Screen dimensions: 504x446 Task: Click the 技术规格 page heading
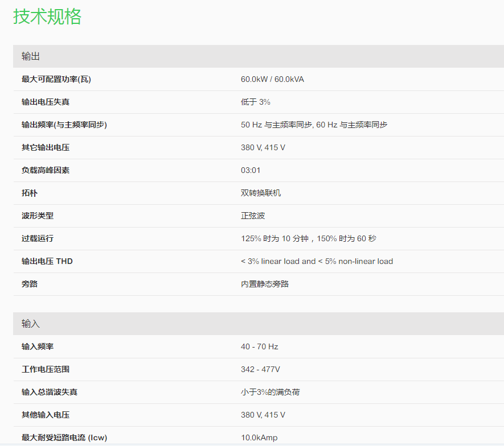click(x=47, y=16)
